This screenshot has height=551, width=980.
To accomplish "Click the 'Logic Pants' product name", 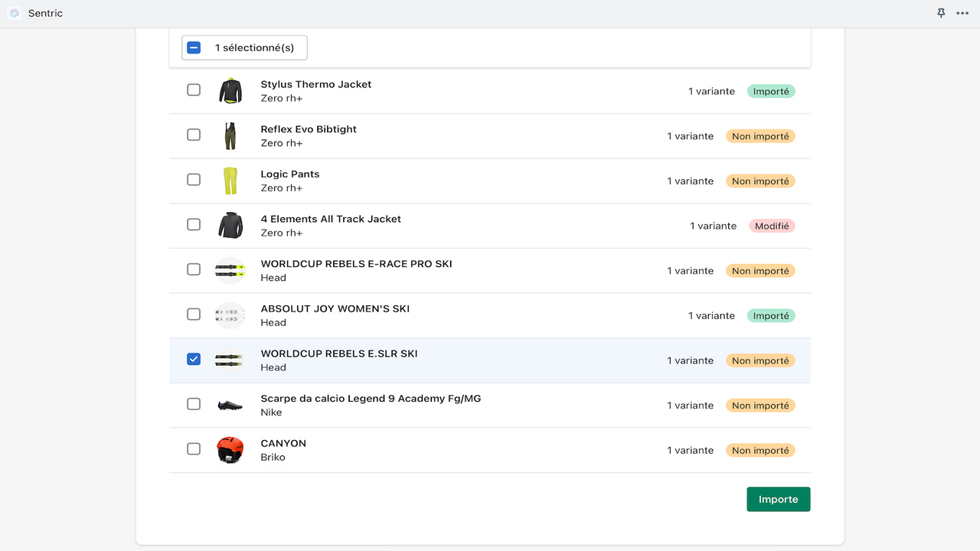I will (x=290, y=174).
